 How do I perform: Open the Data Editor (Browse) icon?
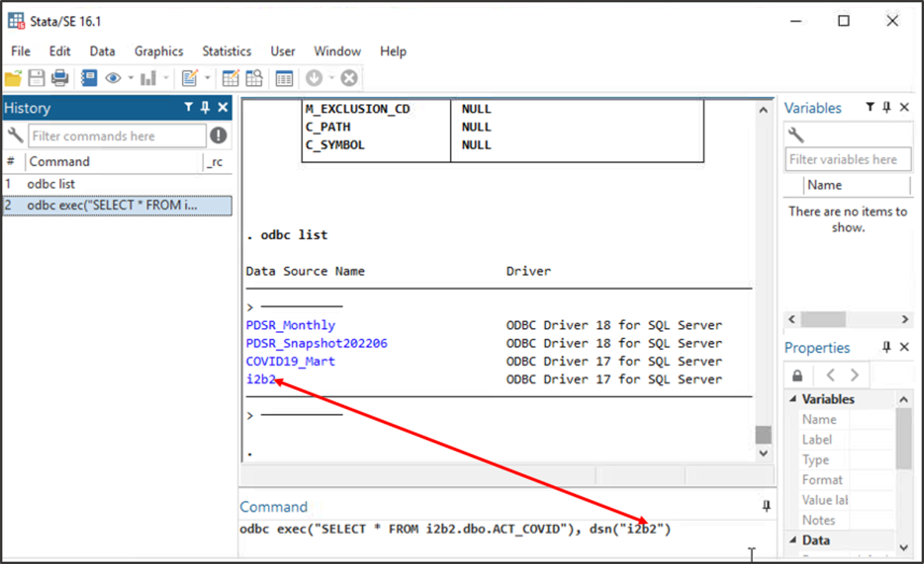(255, 78)
